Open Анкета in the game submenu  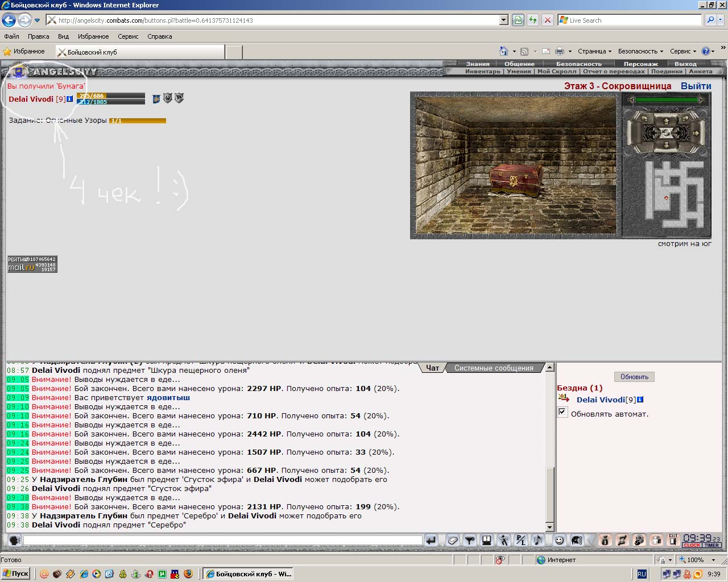click(x=700, y=72)
